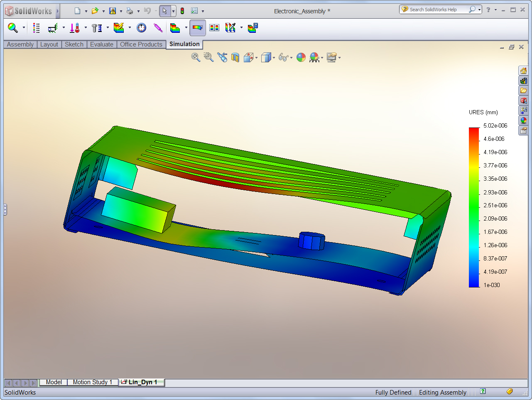The image size is (532, 400).
Task: Expand the Results Advisor dropdown arrow
Action: (186, 28)
